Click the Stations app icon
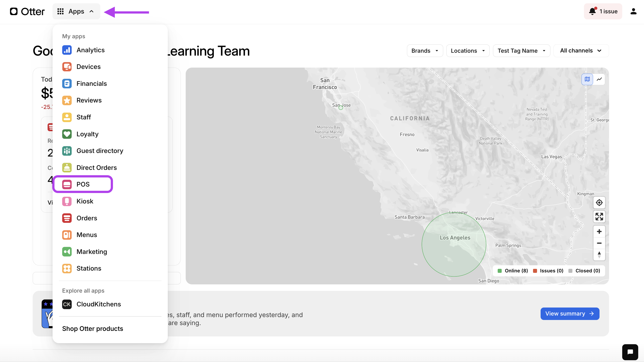 click(x=67, y=268)
